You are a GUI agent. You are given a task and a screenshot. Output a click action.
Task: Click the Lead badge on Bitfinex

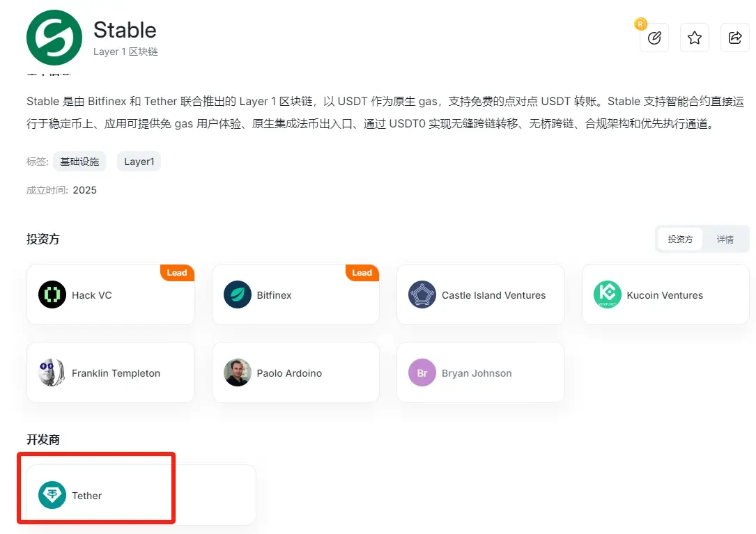(362, 273)
